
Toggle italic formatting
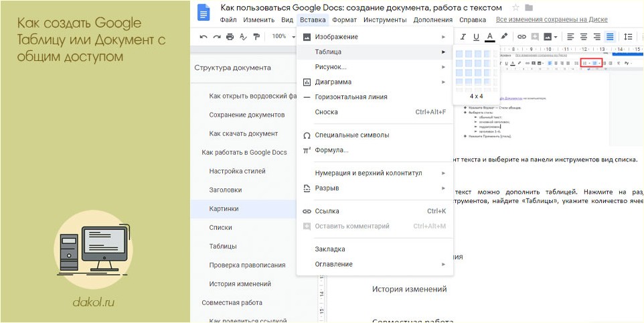(463, 37)
